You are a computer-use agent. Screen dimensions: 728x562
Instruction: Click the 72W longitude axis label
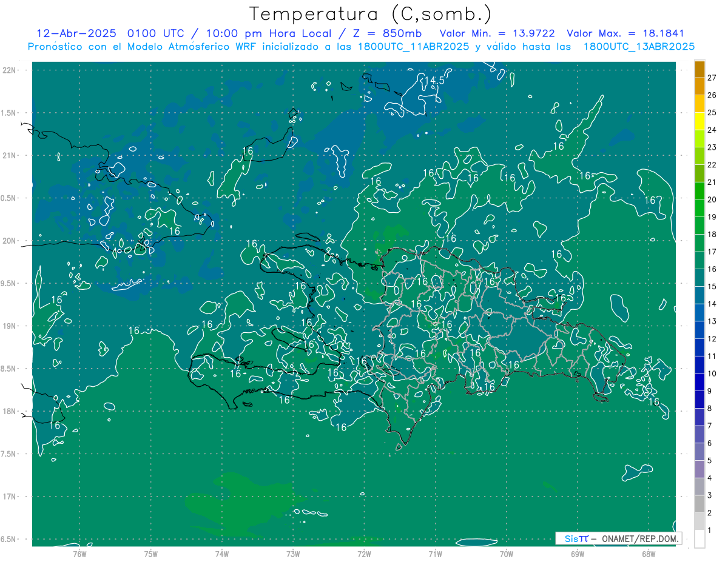point(364,554)
